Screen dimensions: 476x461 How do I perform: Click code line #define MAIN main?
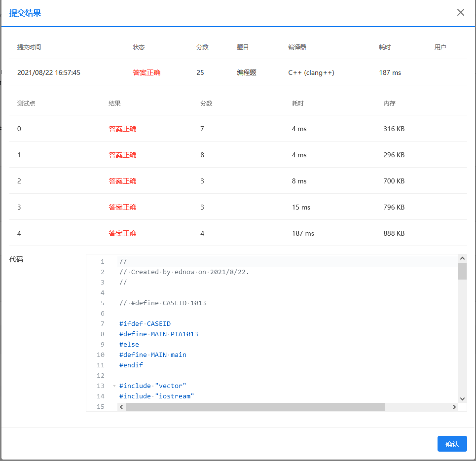(153, 355)
